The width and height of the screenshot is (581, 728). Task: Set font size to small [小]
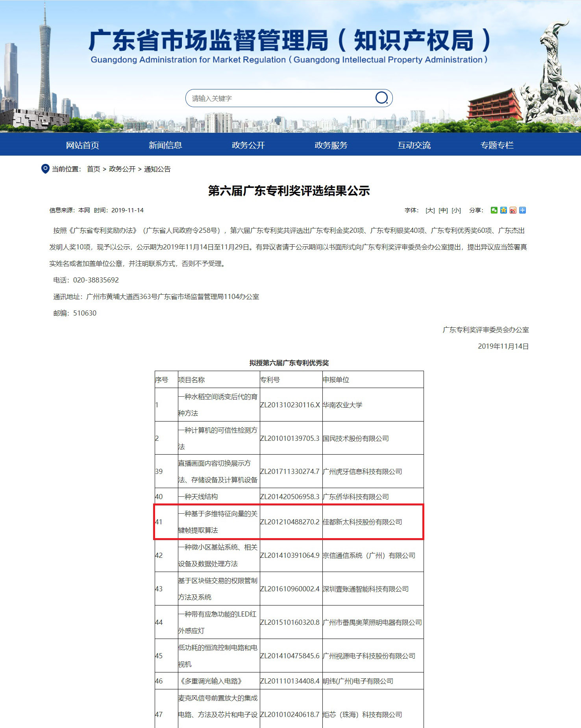click(456, 210)
